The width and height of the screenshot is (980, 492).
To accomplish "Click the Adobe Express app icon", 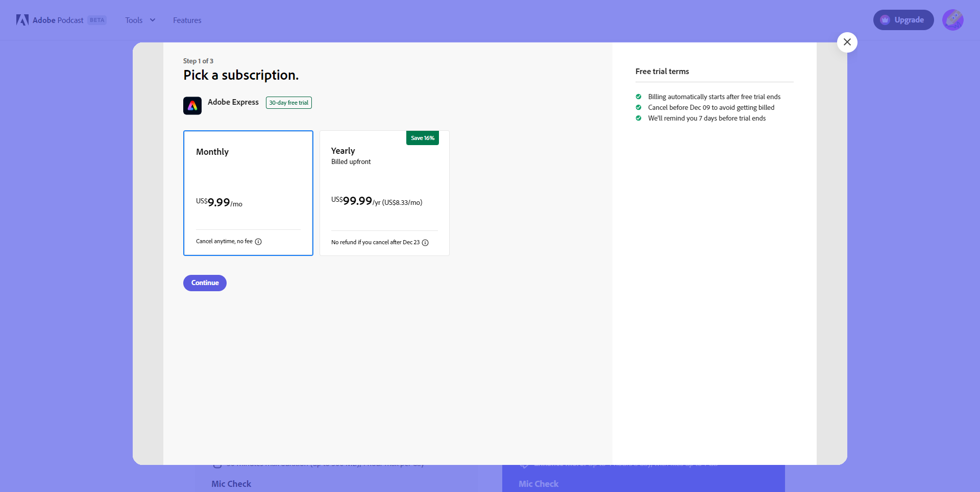I will (x=192, y=106).
